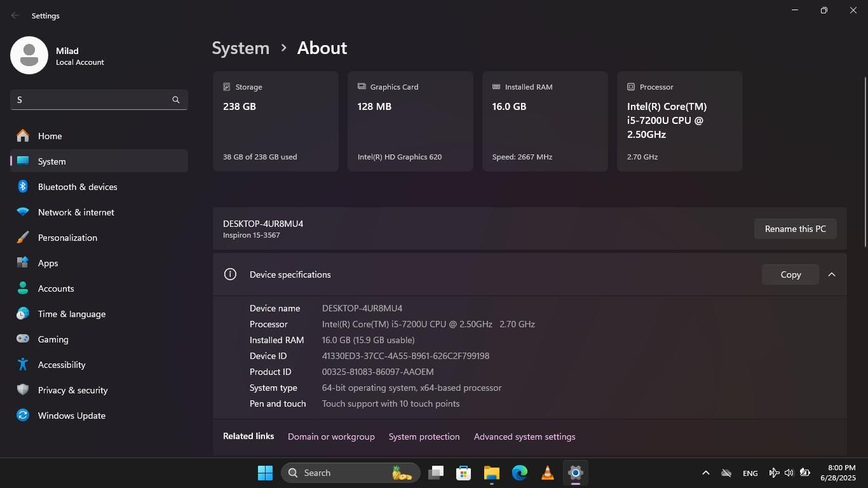Click the Settings gear taskbar icon
Image resolution: width=868 pixels, height=488 pixels.
click(x=576, y=473)
